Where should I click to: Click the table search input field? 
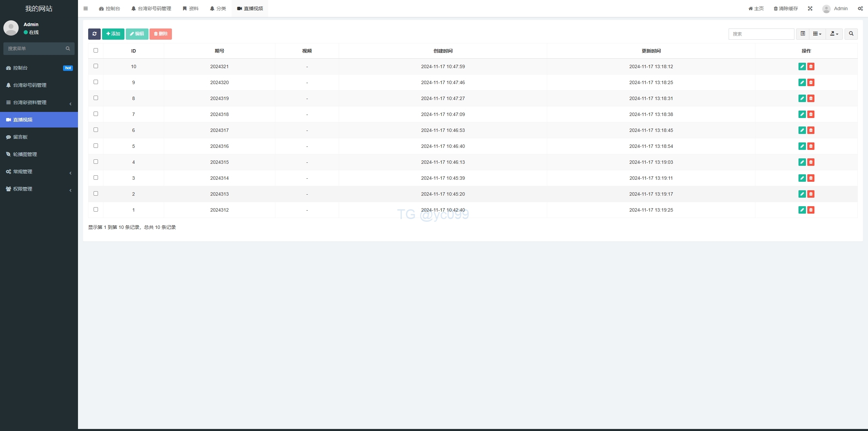pyautogui.click(x=761, y=34)
